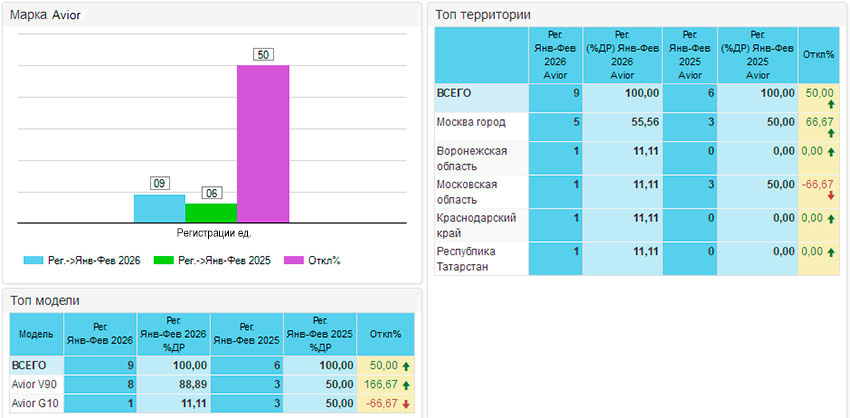Click the green arrow in Воронежская область row
The image size is (850, 418).
[x=833, y=151]
